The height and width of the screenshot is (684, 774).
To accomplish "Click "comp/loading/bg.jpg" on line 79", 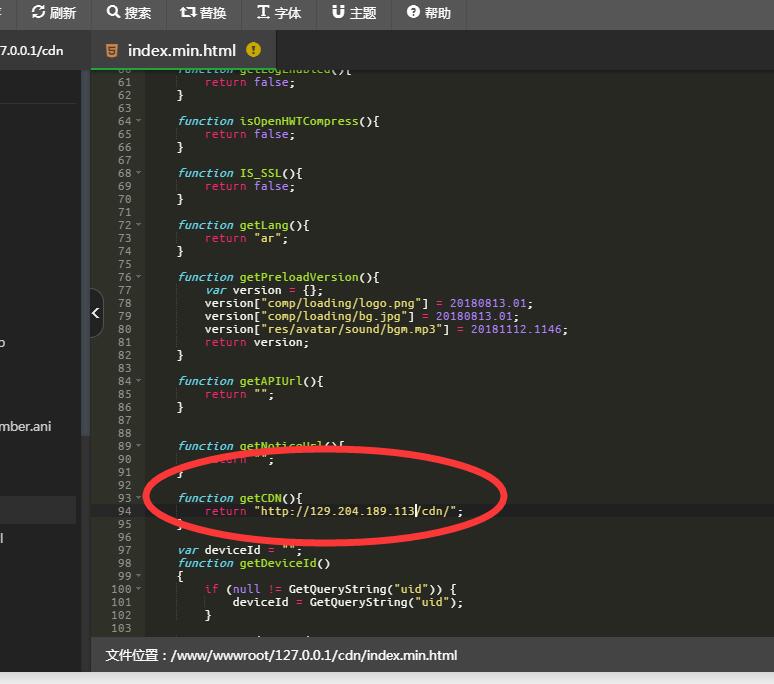I will coord(334,316).
